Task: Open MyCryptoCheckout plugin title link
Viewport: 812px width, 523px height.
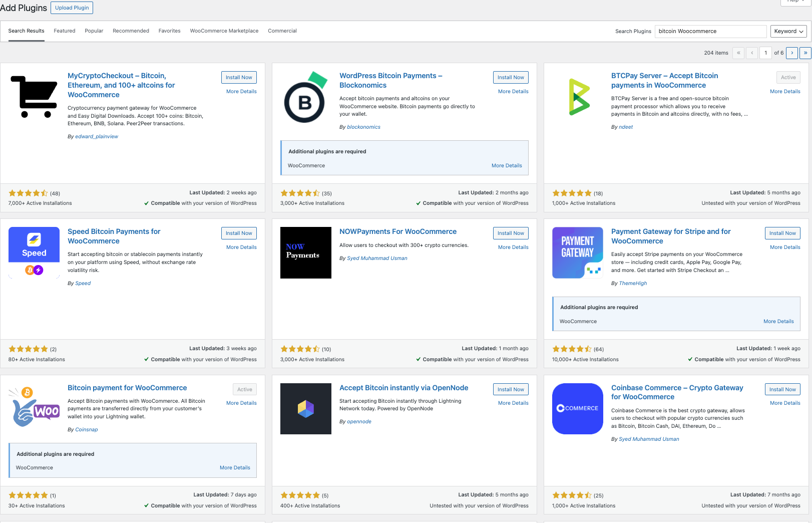Action: (x=121, y=85)
